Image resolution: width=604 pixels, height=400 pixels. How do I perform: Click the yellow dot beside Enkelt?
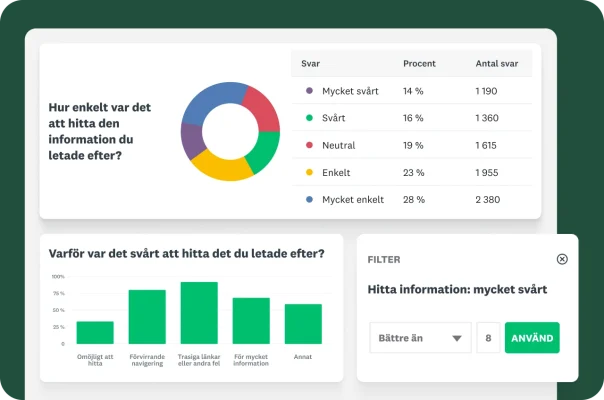click(309, 172)
